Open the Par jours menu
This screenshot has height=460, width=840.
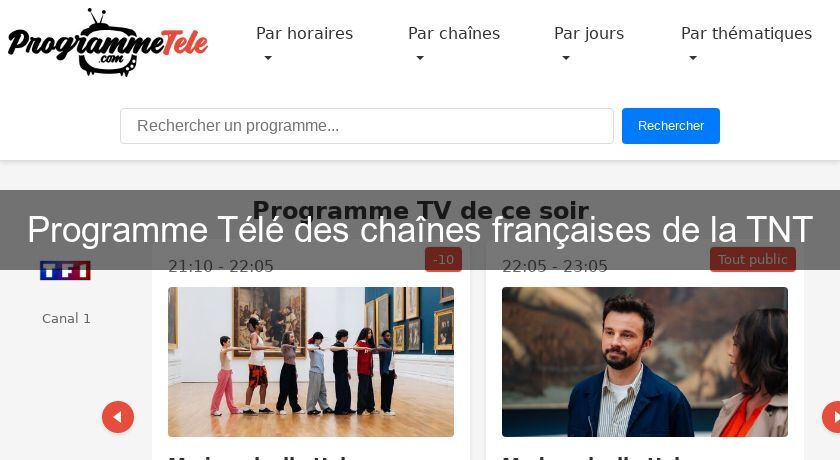(589, 33)
